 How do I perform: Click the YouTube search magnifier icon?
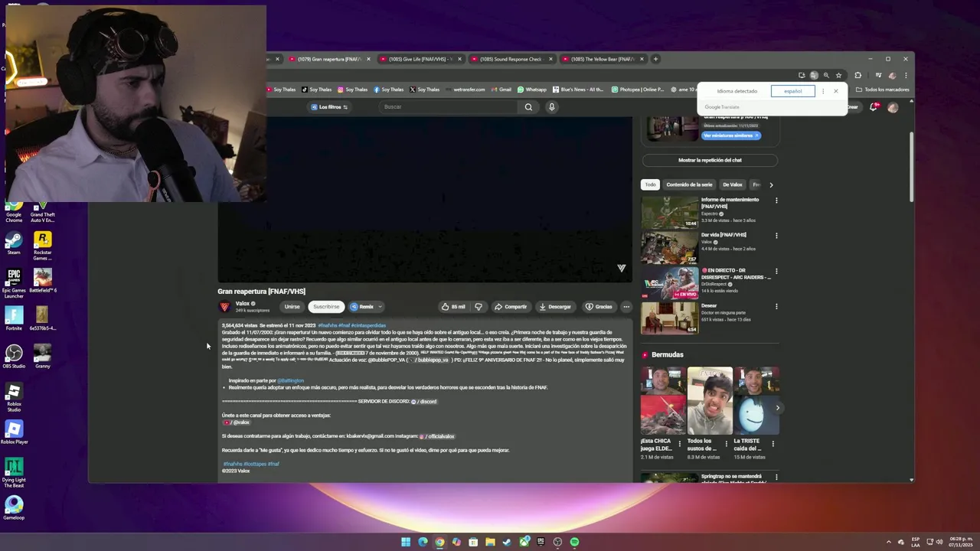pos(528,107)
